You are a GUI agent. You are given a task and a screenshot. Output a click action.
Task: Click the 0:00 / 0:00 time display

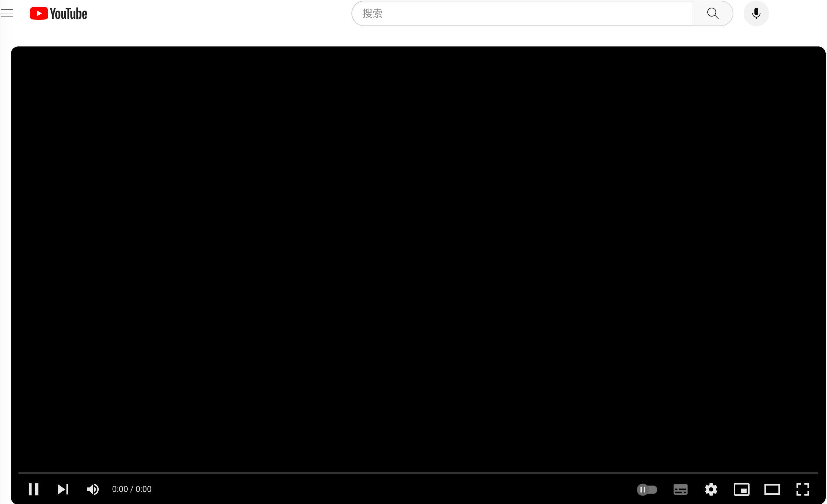tap(131, 489)
